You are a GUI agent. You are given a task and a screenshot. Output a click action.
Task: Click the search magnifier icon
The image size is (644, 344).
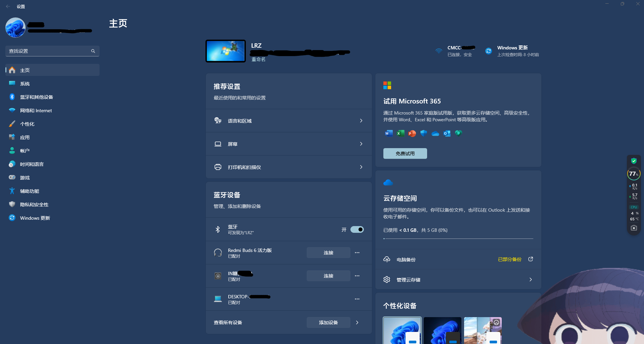click(93, 51)
